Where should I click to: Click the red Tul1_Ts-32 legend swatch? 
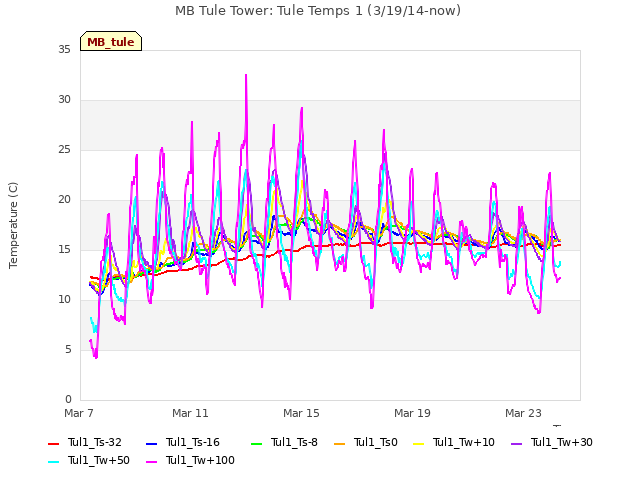pyautogui.click(x=53, y=444)
